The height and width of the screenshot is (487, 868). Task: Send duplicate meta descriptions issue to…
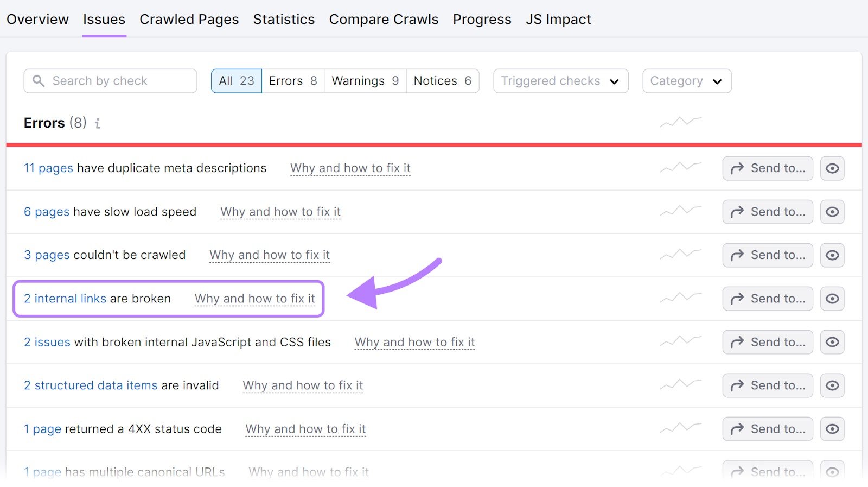pyautogui.click(x=768, y=168)
